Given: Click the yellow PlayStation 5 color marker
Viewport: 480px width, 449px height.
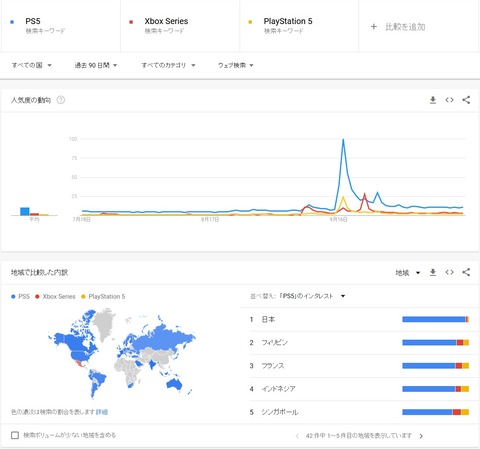Looking at the screenshot, I should click(250, 22).
